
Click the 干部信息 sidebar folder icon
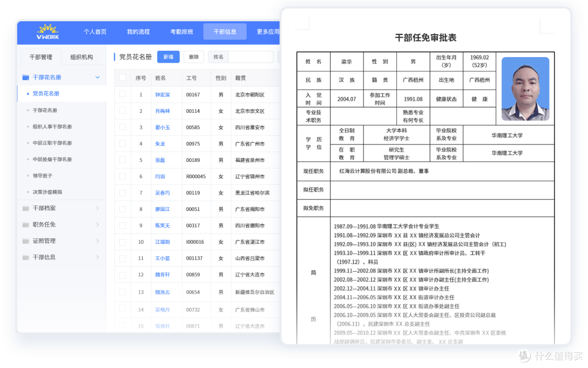point(26,257)
